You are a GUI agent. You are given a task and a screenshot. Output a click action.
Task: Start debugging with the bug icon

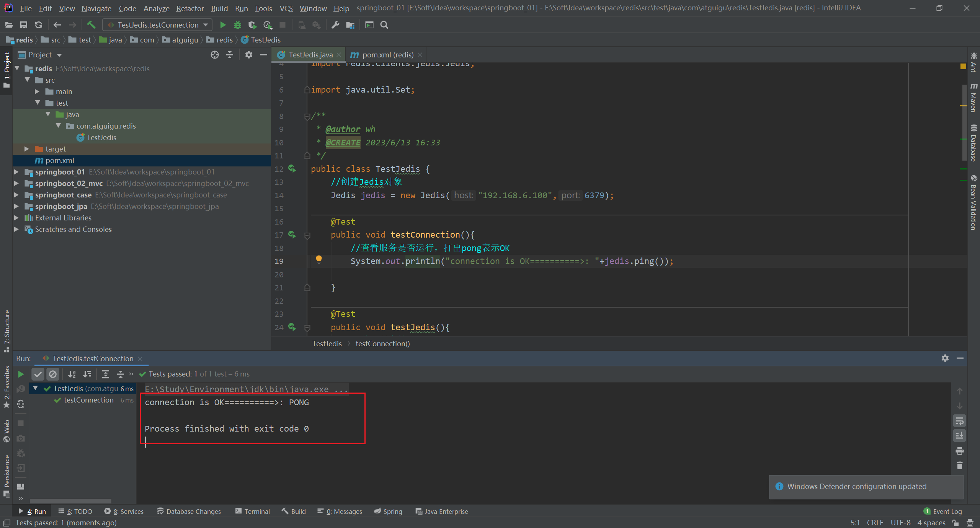click(237, 25)
